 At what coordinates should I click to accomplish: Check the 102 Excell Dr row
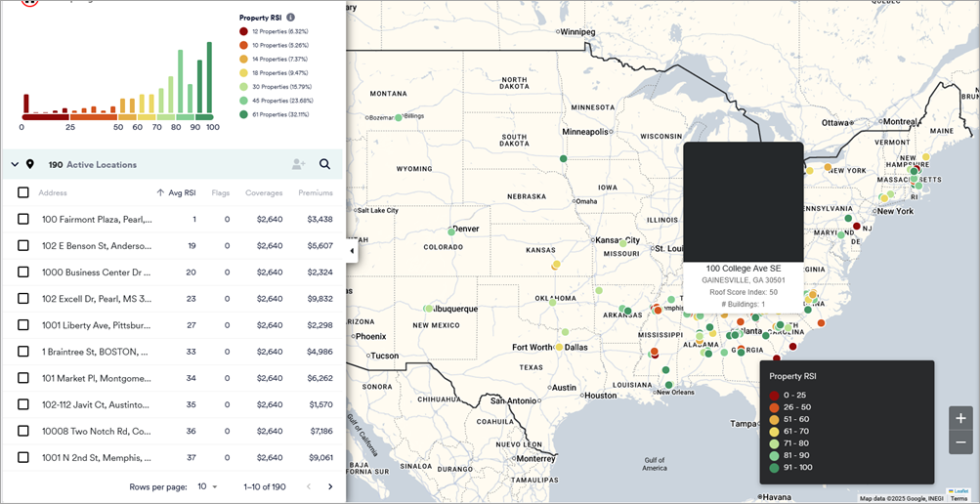(23, 299)
